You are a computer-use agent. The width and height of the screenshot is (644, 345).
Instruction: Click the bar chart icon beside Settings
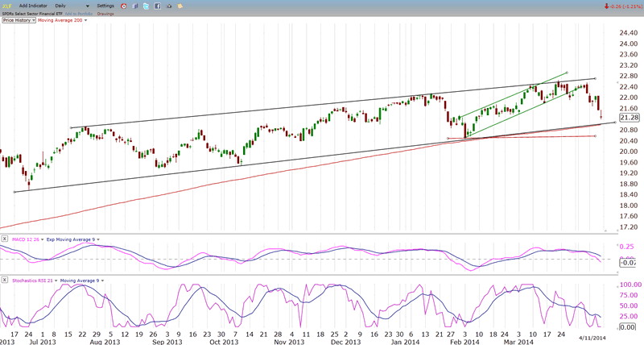click(x=134, y=5)
